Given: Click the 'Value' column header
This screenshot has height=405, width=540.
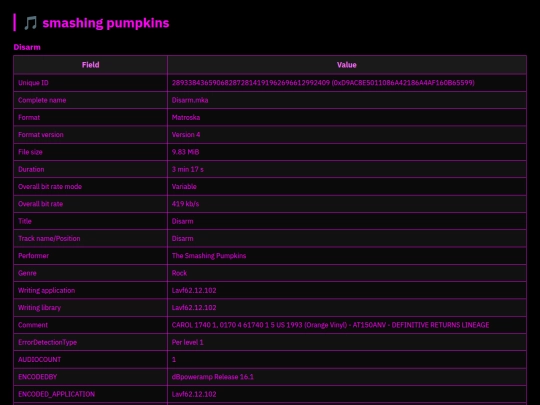Looking at the screenshot, I should [347, 65].
